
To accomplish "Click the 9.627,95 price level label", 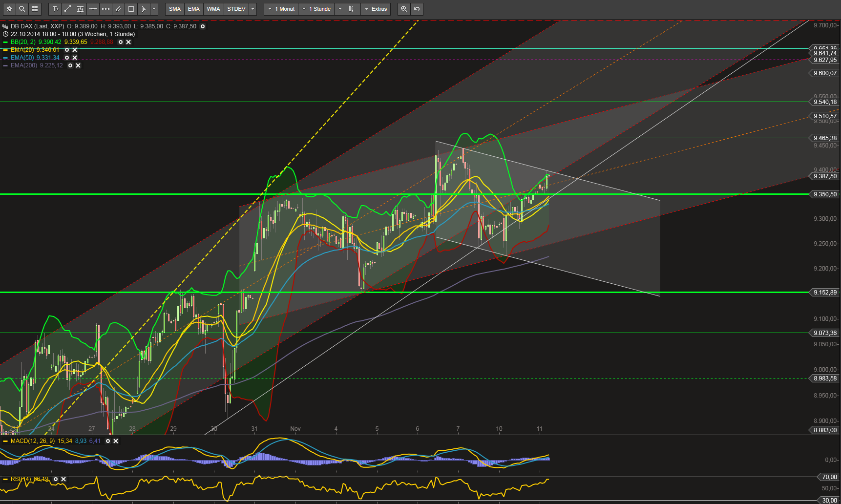I will 825,60.
